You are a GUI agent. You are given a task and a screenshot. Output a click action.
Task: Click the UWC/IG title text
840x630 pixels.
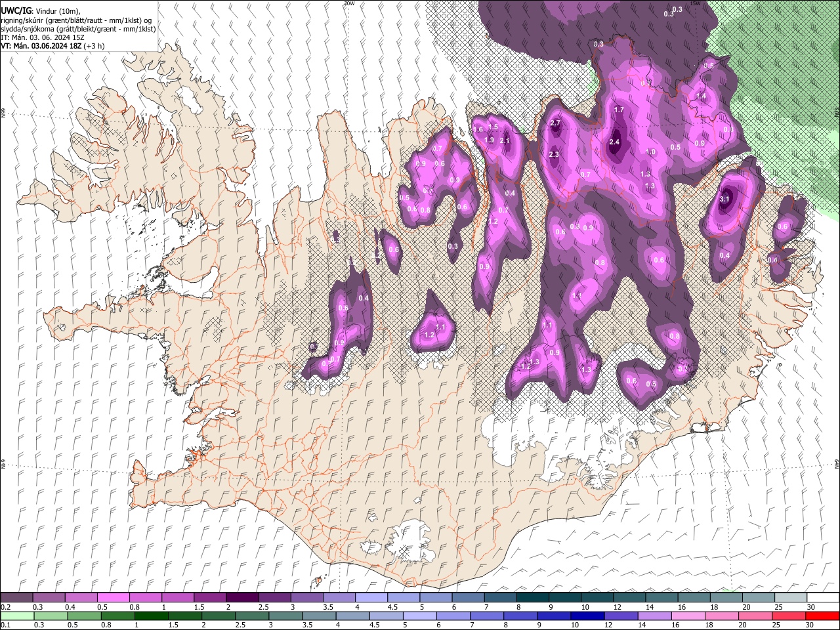[16, 10]
